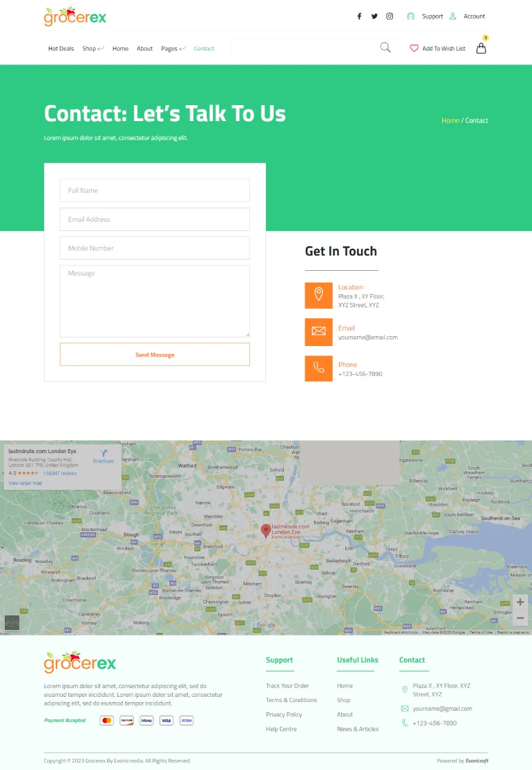Click the Mobile Number field
Image resolution: width=532 pixels, height=770 pixels.
[154, 248]
